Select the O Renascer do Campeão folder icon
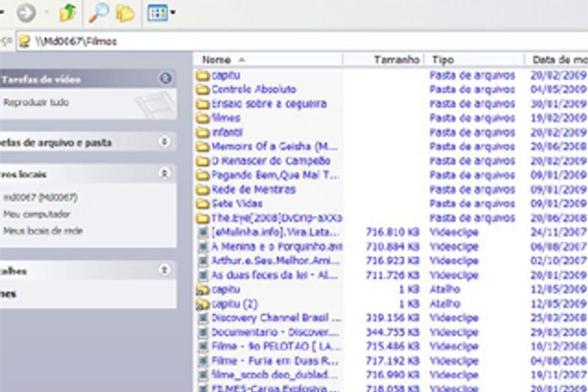588x392 pixels. tap(202, 161)
